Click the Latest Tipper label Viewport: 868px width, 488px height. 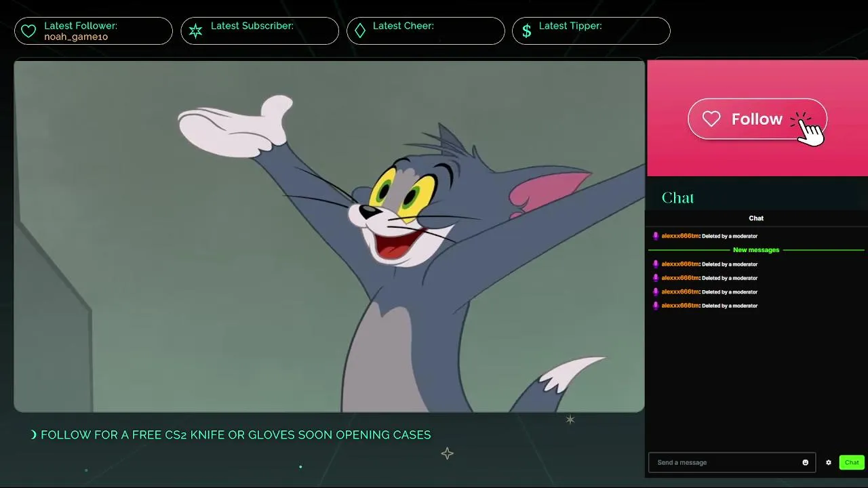(570, 26)
